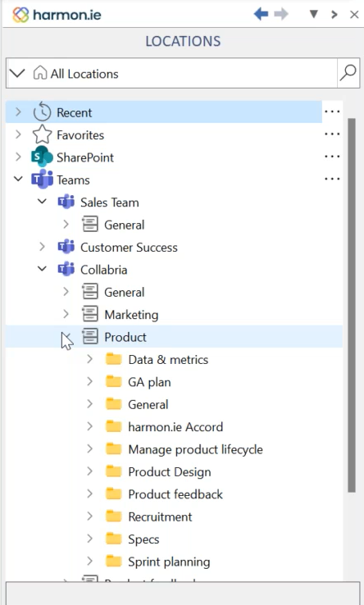
Task: Click the Customer Success team icon
Action: (x=66, y=247)
